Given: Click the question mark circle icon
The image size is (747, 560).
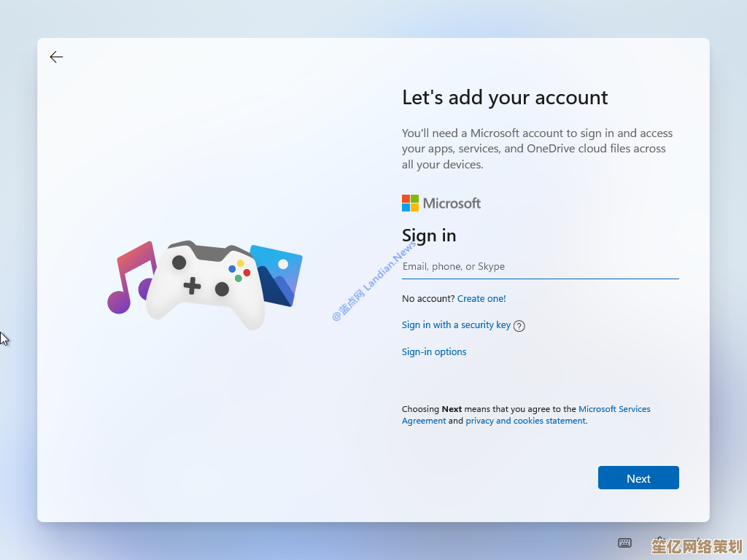Looking at the screenshot, I should point(519,325).
